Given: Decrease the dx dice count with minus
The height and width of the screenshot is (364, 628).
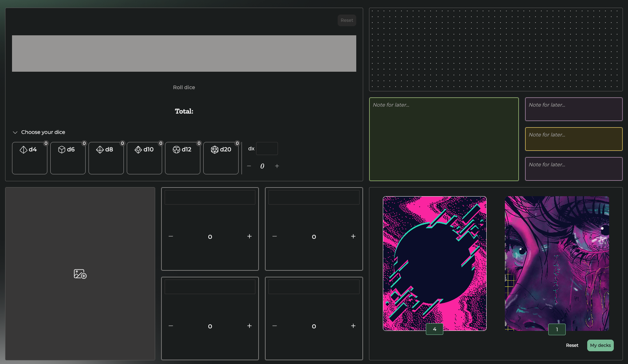Looking at the screenshot, I should tap(249, 166).
